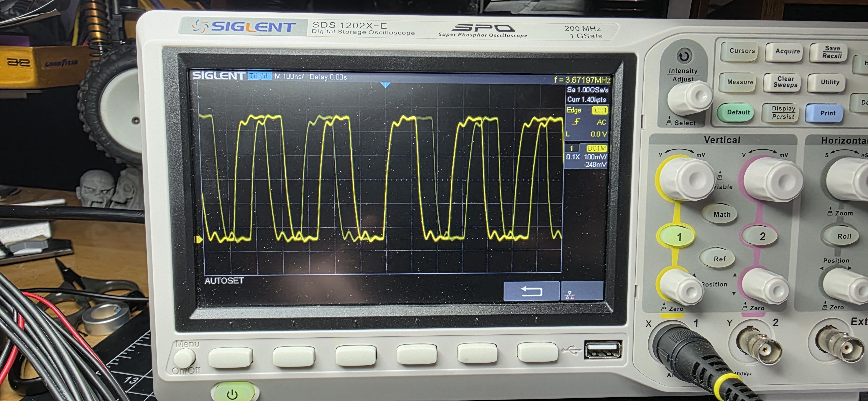Select the rising edge trigger slope icon
The image size is (868, 401).
(x=576, y=122)
